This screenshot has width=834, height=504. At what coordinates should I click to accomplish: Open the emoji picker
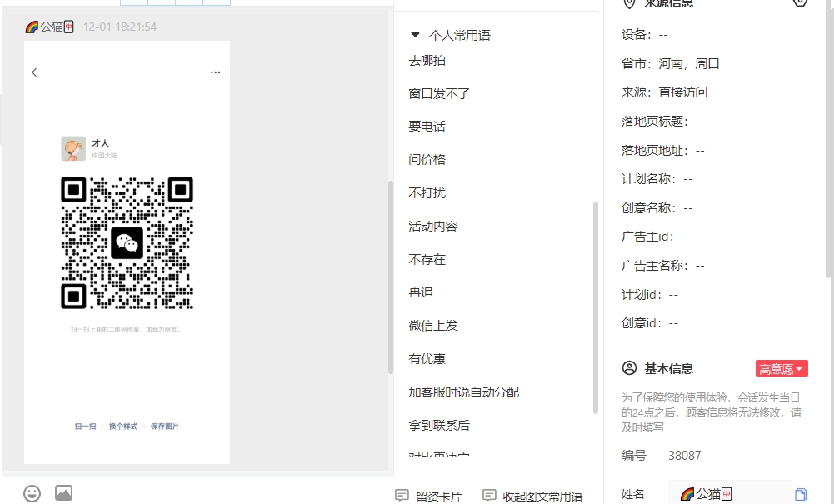pyautogui.click(x=32, y=493)
